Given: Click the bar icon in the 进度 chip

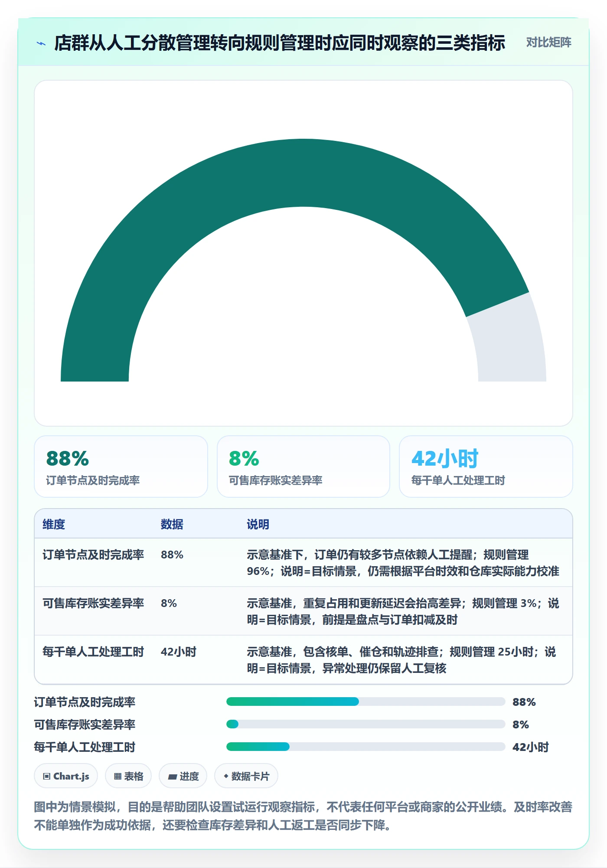Looking at the screenshot, I should [173, 777].
